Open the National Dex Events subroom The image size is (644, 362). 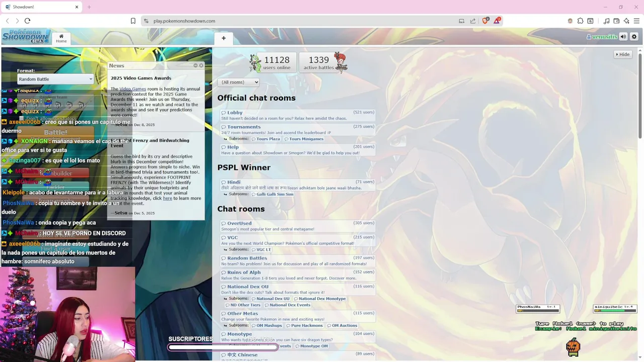coord(288,305)
